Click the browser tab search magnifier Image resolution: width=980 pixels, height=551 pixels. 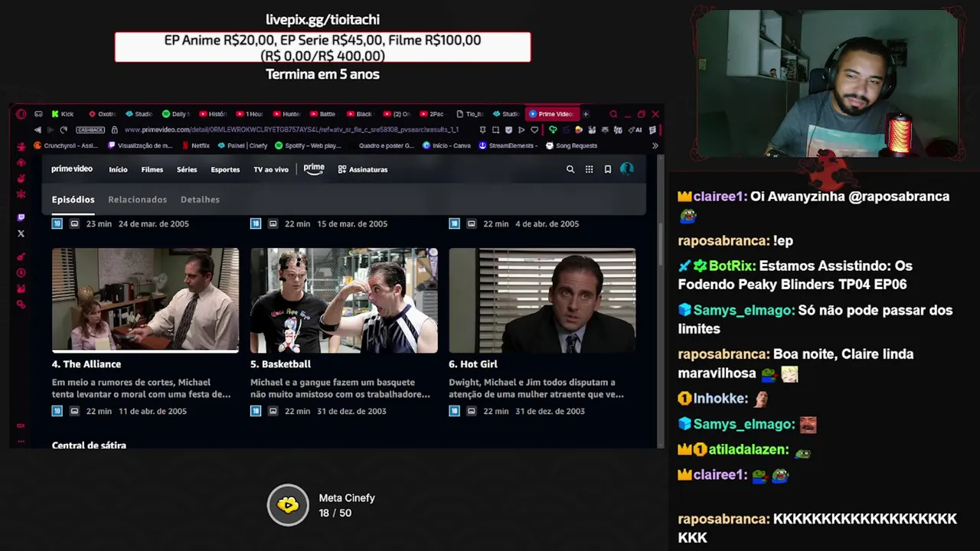point(613,114)
